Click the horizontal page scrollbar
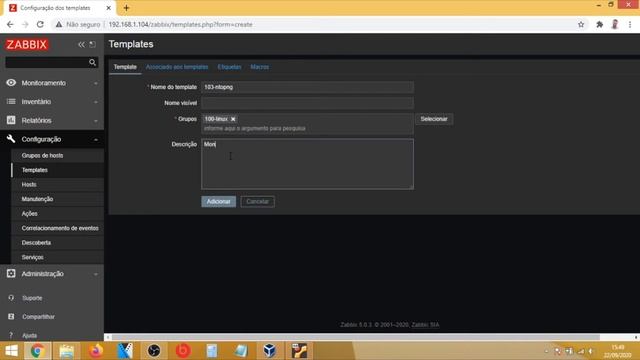 tap(356, 337)
